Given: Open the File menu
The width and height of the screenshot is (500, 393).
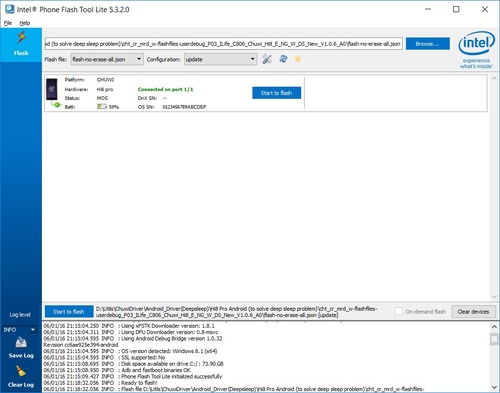Looking at the screenshot, I should coord(8,23).
